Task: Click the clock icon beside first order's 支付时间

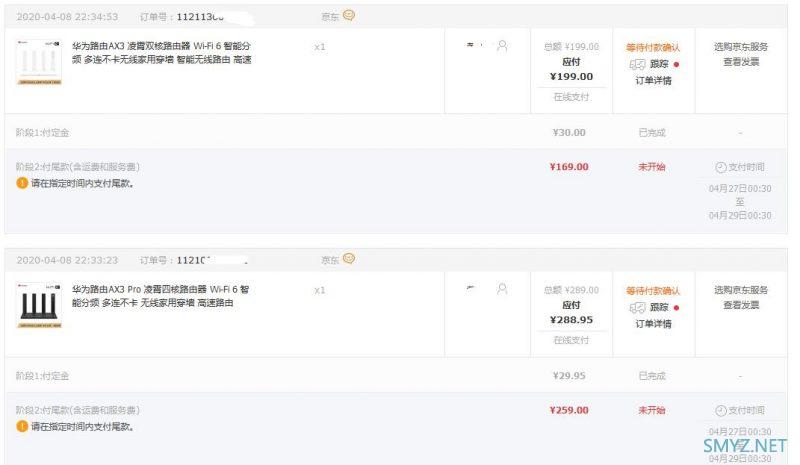Action: pos(720,167)
